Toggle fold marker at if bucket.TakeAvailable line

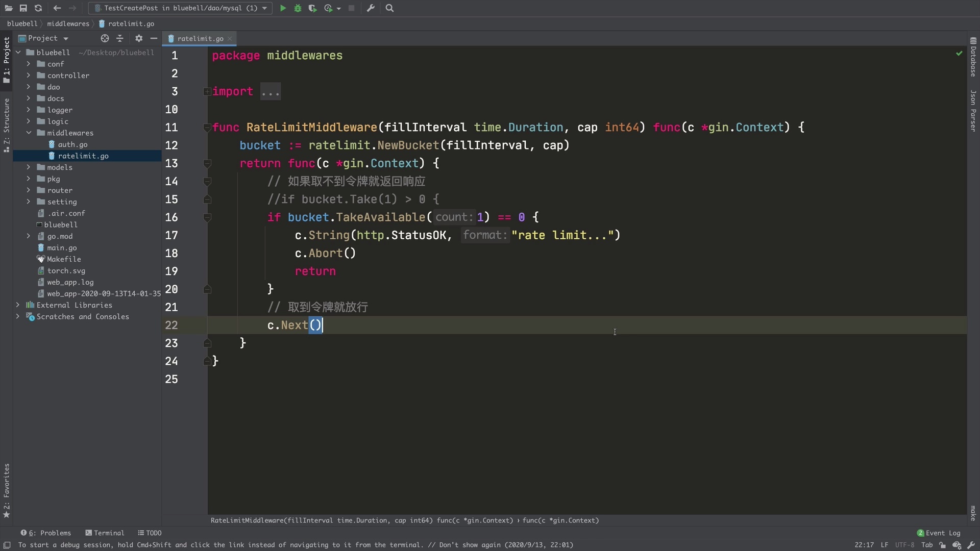(x=207, y=218)
